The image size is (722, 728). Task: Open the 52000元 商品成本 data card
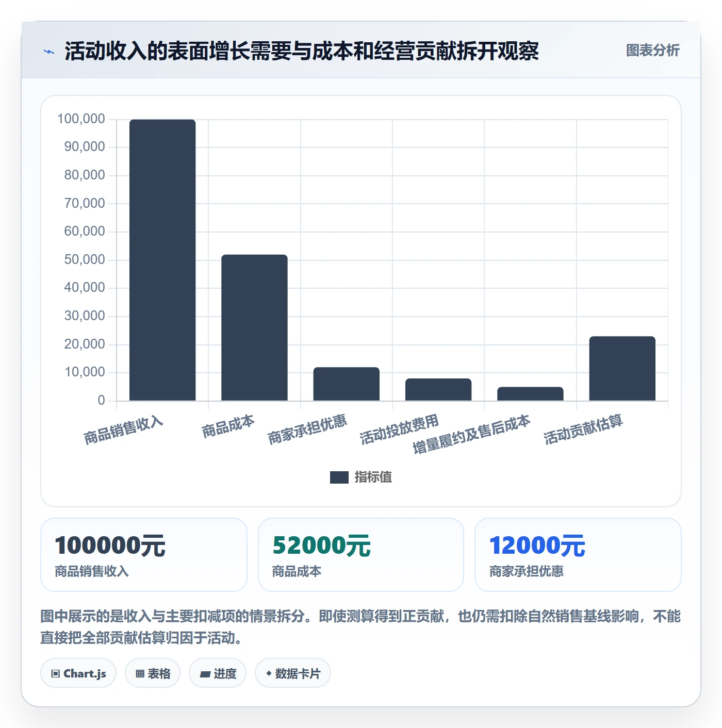pyautogui.click(x=361, y=555)
